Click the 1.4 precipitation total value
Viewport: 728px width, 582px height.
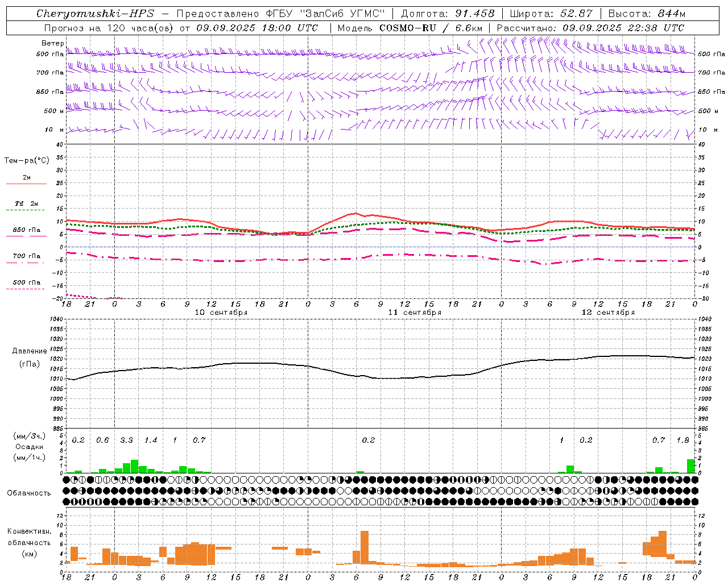pos(151,440)
